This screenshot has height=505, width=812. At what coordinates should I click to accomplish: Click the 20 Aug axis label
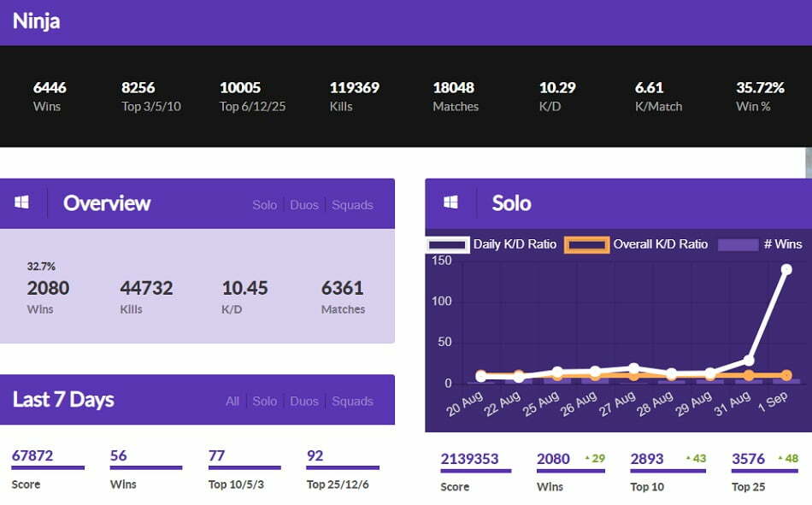[464, 403]
